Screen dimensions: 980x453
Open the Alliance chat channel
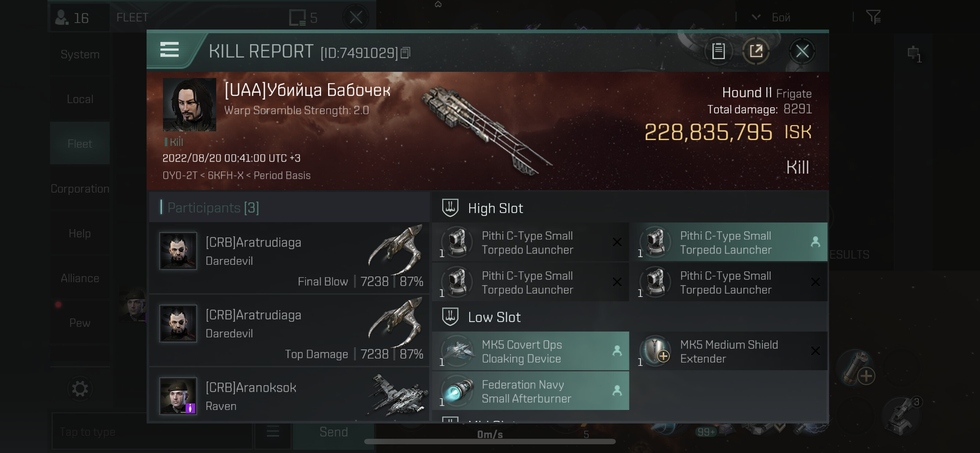pyautogui.click(x=80, y=278)
